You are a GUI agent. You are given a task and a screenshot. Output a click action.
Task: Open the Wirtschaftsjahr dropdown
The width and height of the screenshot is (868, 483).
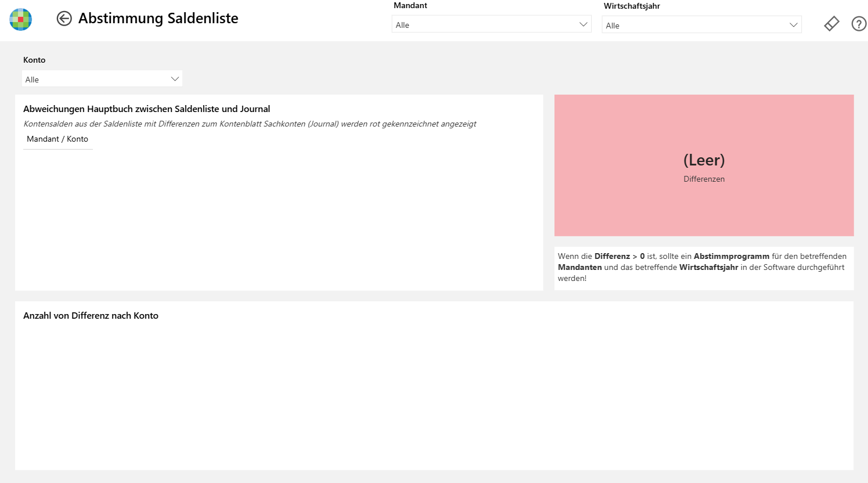[x=701, y=25]
